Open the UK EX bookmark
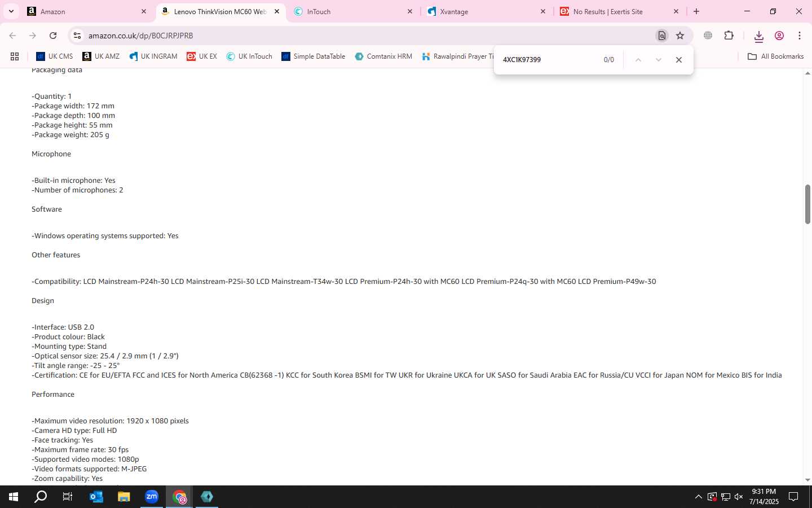 (x=202, y=56)
